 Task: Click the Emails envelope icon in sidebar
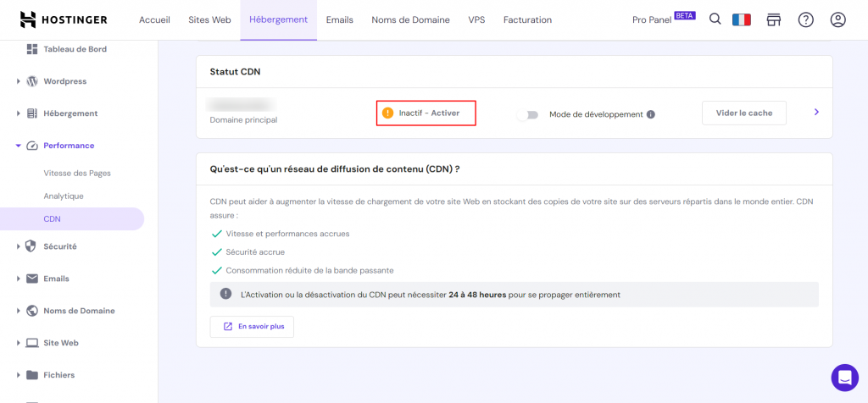[x=32, y=279]
